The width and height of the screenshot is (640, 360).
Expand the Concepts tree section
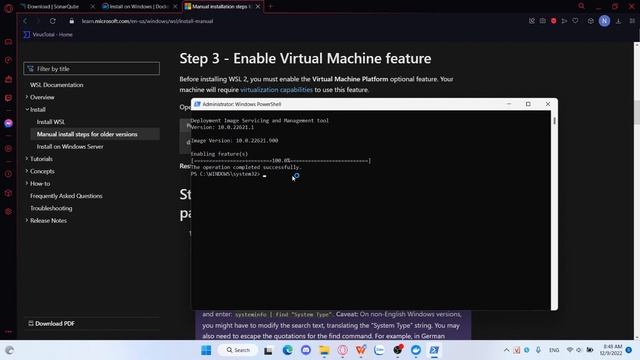[27, 171]
